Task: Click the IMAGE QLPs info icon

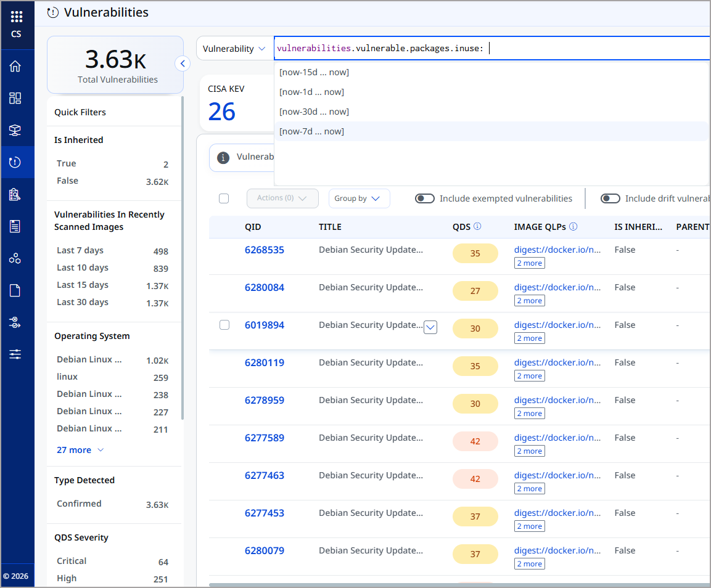Action: (x=573, y=226)
